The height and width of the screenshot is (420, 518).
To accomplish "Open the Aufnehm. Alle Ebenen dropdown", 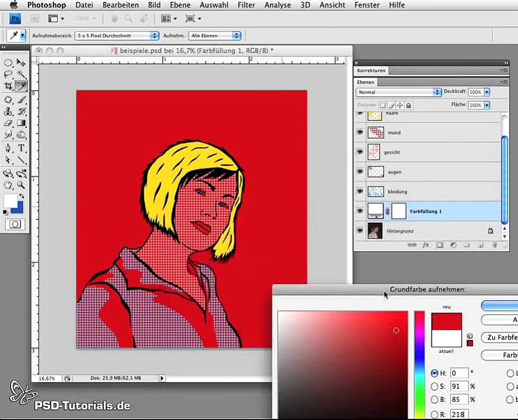I will (x=215, y=36).
